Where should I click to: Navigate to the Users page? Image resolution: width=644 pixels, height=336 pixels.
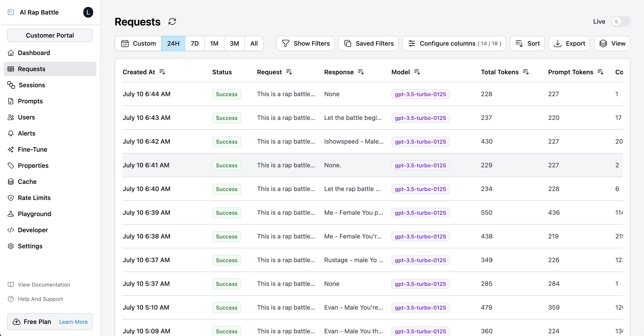click(50, 117)
